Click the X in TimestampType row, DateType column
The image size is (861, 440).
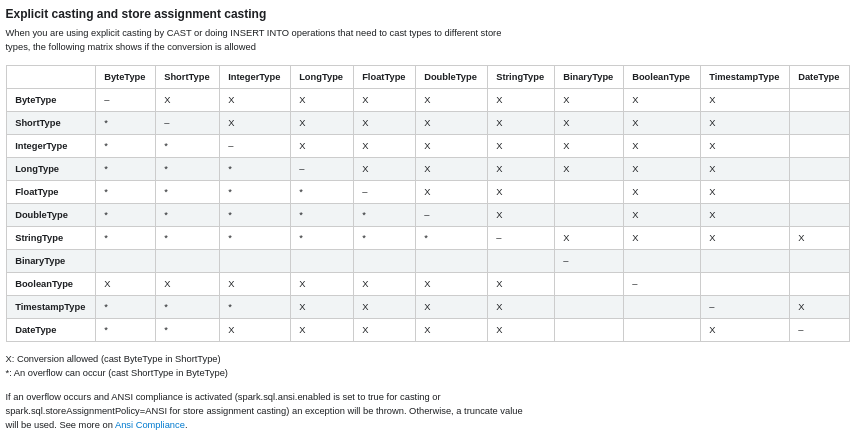point(801,307)
